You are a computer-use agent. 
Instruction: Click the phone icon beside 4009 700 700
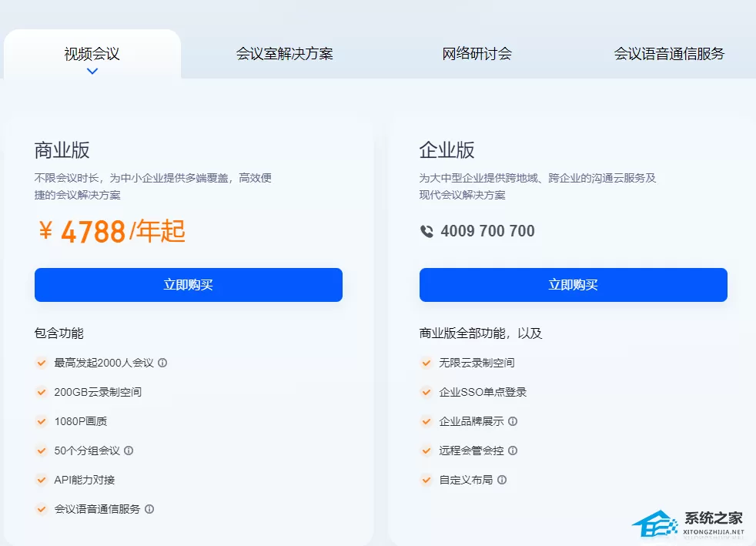click(x=427, y=232)
